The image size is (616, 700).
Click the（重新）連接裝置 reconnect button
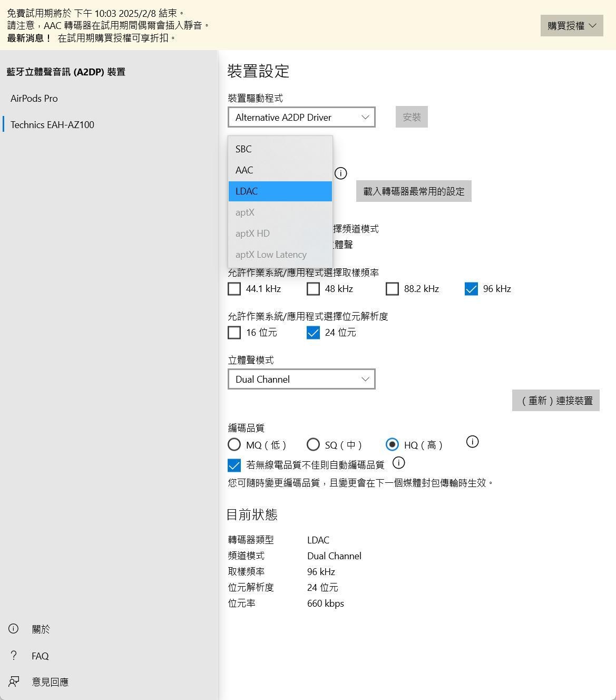(556, 401)
